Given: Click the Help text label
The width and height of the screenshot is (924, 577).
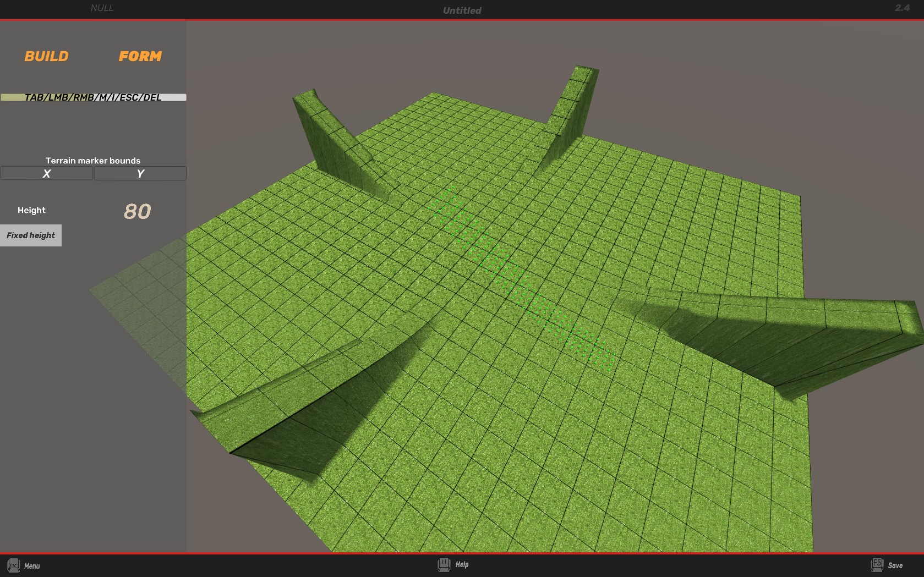Looking at the screenshot, I should pos(462,564).
